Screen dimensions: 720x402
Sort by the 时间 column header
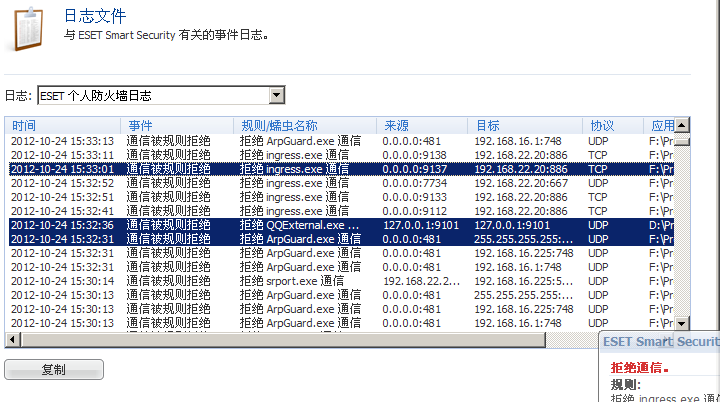tap(62, 125)
